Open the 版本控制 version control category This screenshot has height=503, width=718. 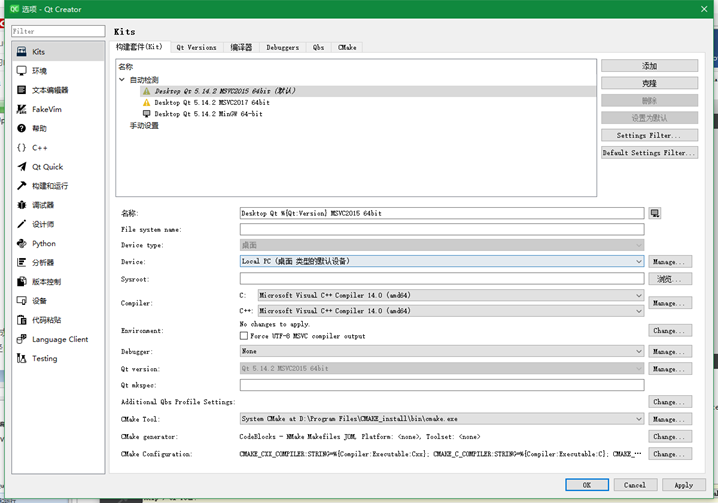pyautogui.click(x=58, y=282)
